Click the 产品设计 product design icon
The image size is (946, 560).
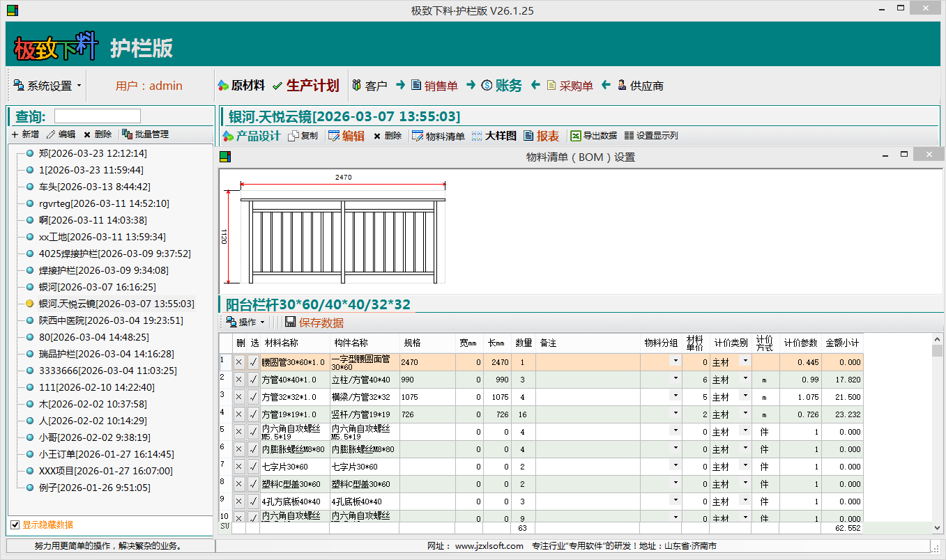[251, 136]
